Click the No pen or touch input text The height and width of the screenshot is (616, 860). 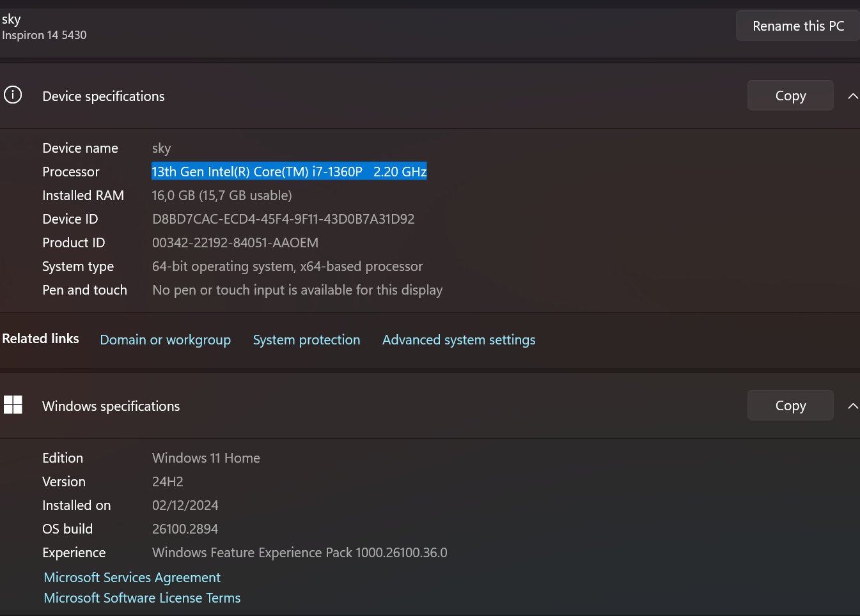click(x=297, y=290)
